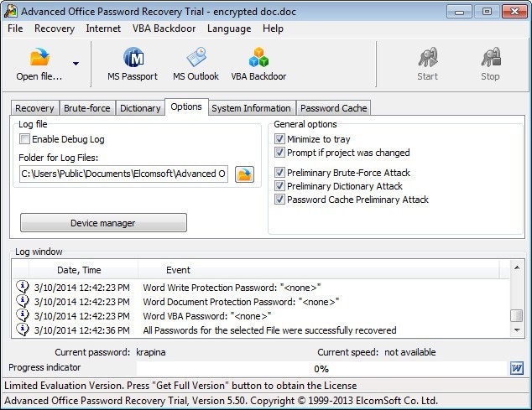This screenshot has width=532, height=410.
Task: Select the Options tab
Action: (186, 106)
